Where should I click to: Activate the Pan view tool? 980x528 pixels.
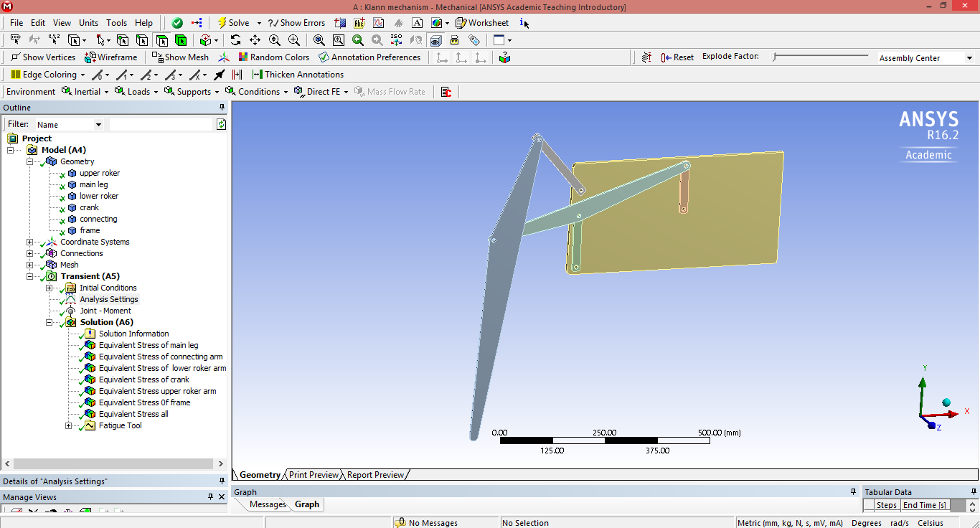pos(255,40)
